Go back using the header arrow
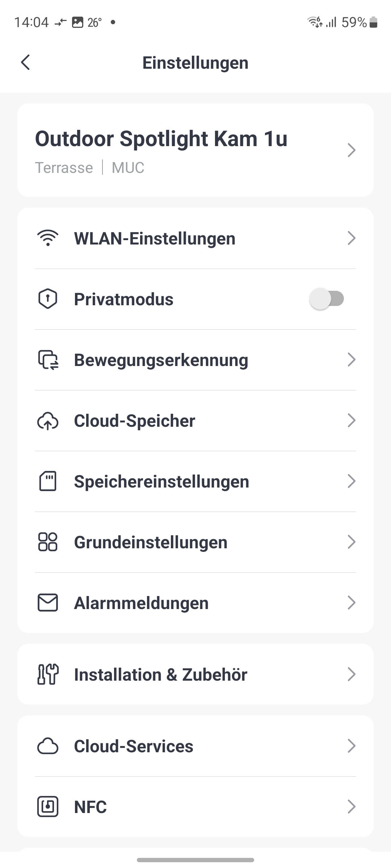 25,63
